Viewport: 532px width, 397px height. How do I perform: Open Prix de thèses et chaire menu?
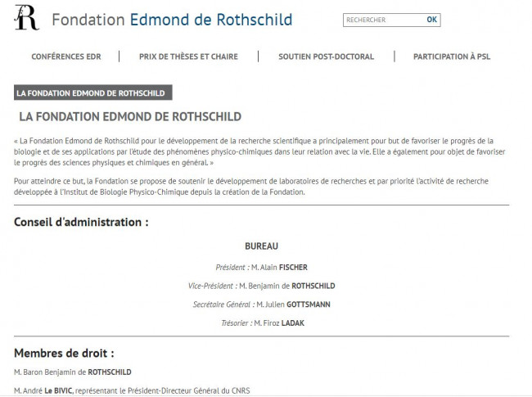coord(188,56)
